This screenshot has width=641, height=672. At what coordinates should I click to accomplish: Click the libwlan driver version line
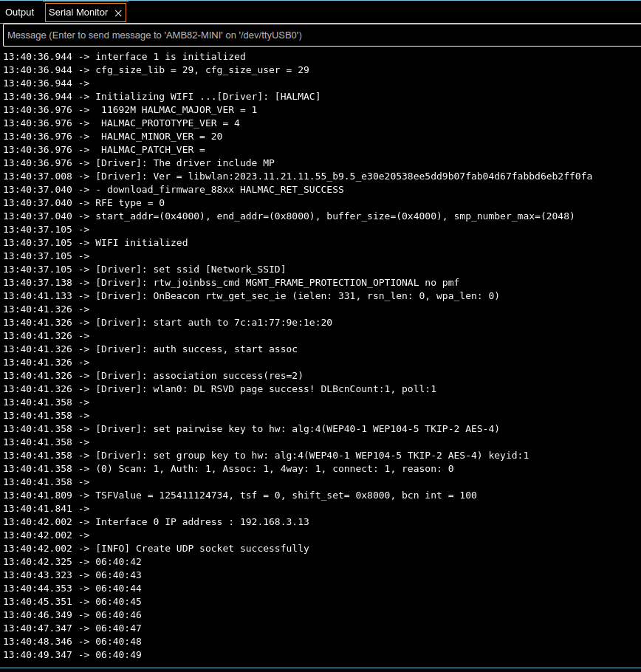(x=343, y=176)
